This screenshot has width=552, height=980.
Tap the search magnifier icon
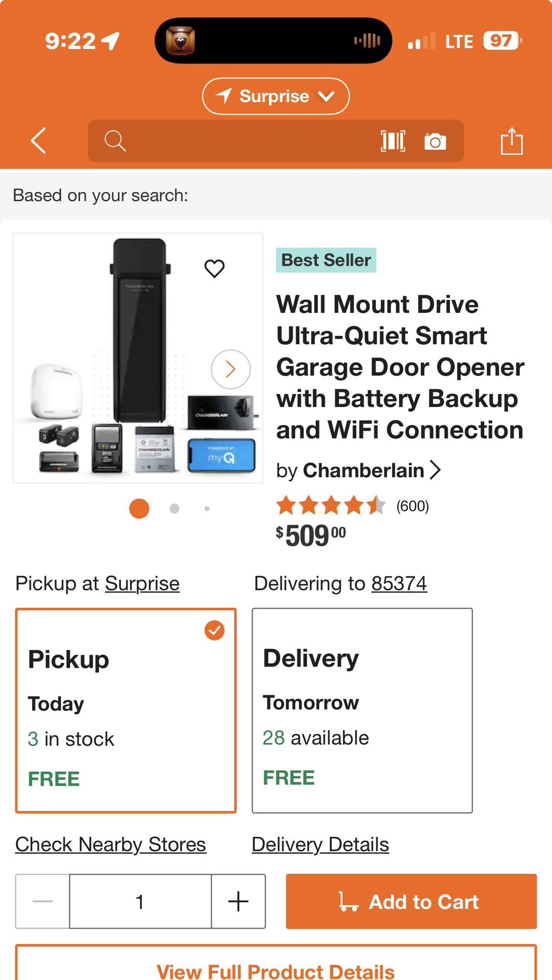coord(115,141)
